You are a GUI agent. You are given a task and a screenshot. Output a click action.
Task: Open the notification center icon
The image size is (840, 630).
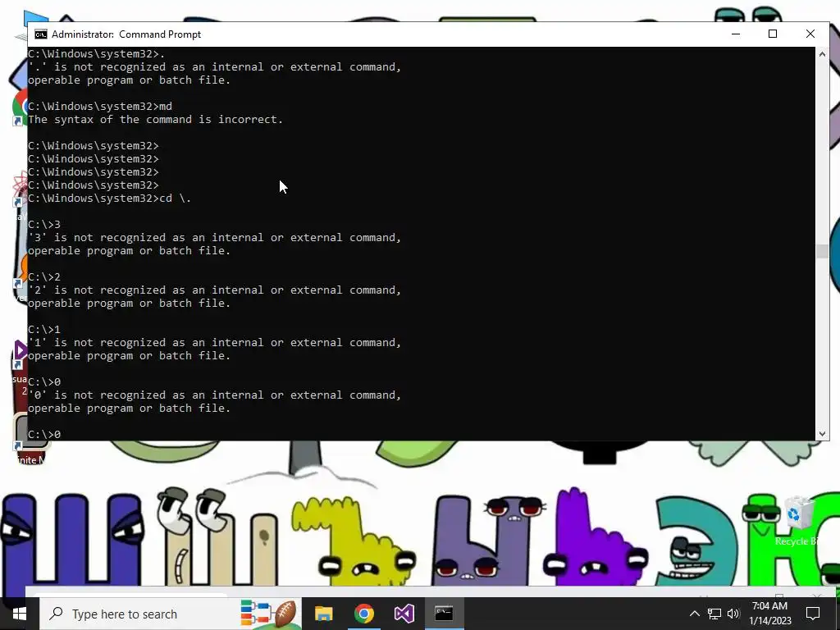tap(813, 614)
